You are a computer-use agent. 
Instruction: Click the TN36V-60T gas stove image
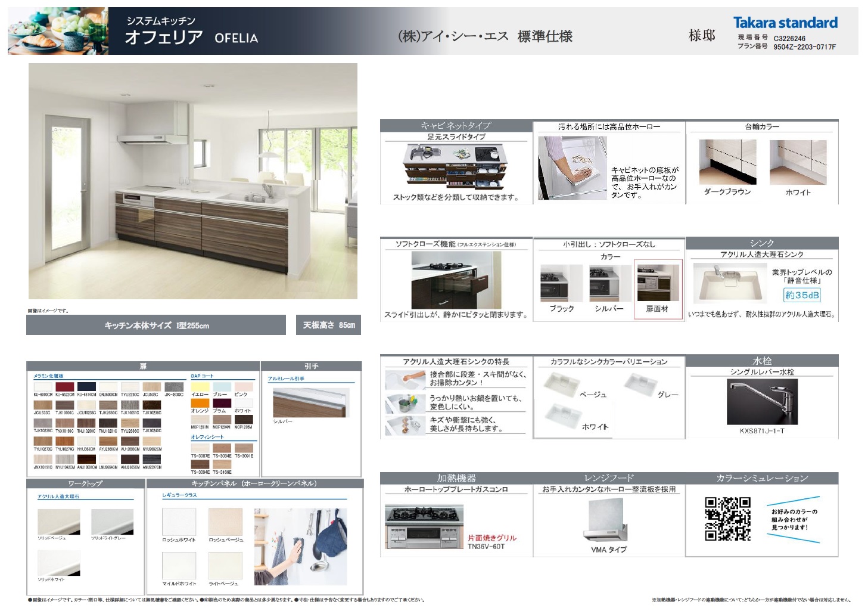coord(424,527)
